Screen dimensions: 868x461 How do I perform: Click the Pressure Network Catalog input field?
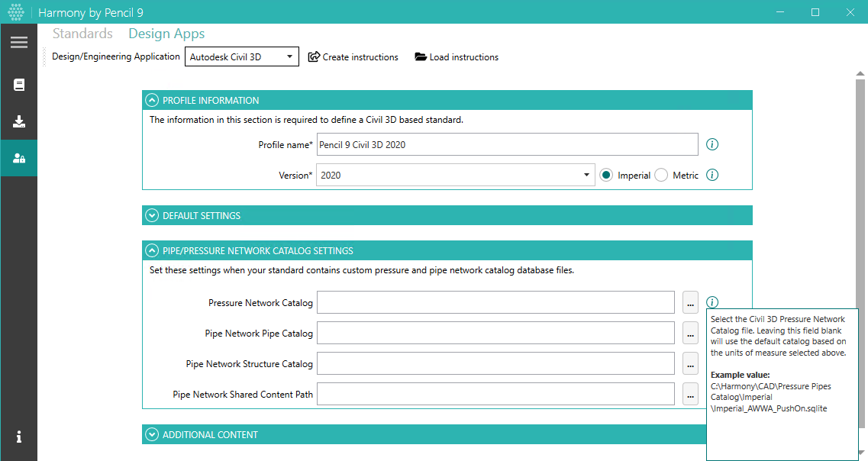click(495, 302)
